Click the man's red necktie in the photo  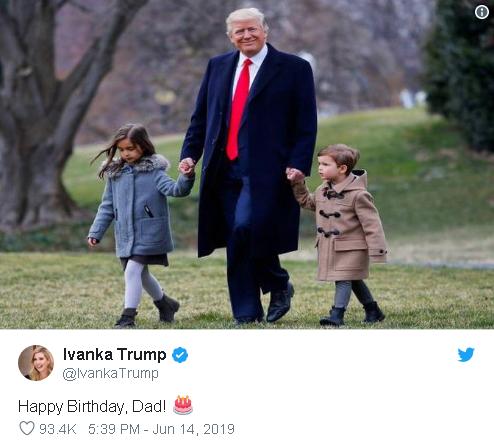point(238,109)
